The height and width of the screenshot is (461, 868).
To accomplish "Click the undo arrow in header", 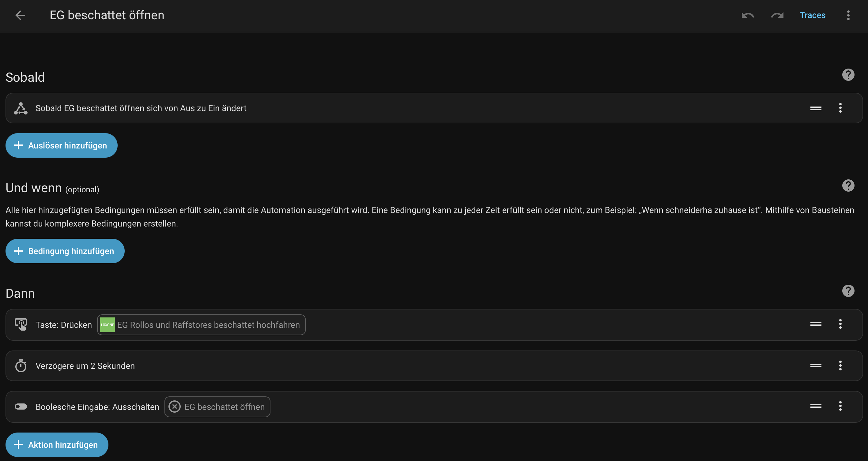I will click(747, 15).
